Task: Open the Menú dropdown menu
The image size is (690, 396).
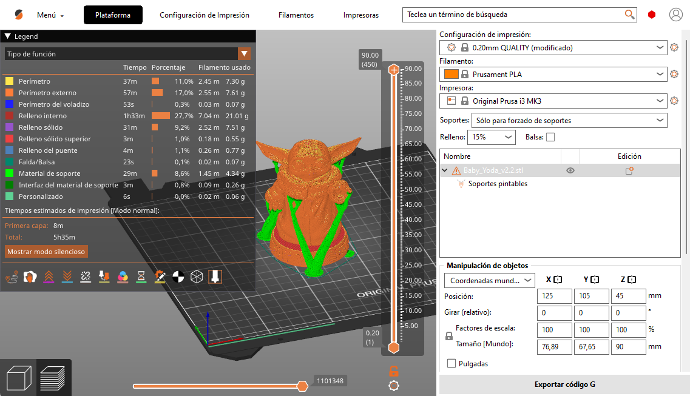Action: [x=50, y=15]
